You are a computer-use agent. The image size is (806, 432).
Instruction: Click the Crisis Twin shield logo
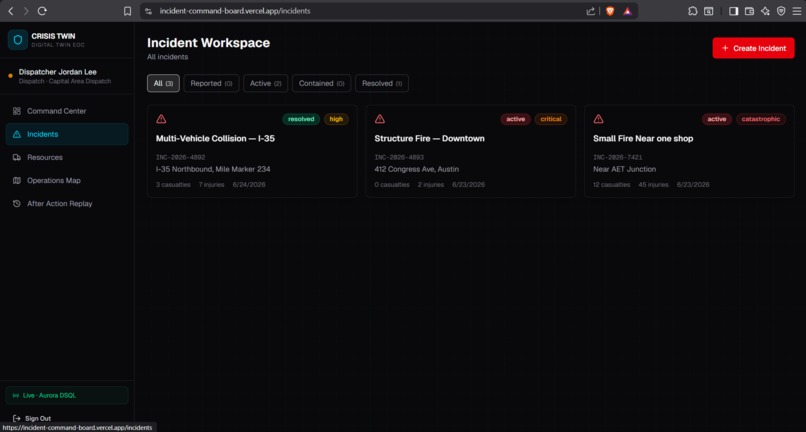click(x=18, y=40)
